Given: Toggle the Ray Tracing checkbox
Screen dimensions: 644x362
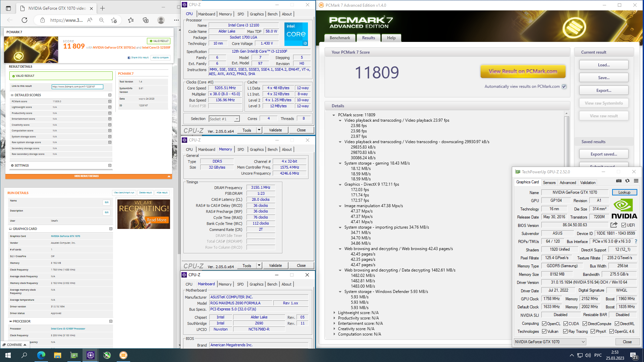Looking at the screenshot, I should point(566,331).
